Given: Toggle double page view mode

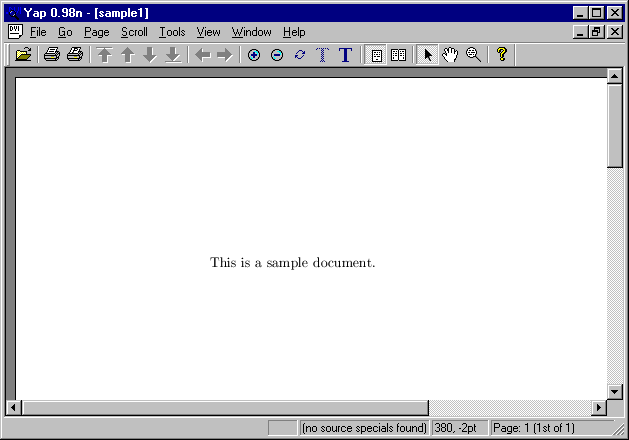Looking at the screenshot, I should tap(398, 55).
